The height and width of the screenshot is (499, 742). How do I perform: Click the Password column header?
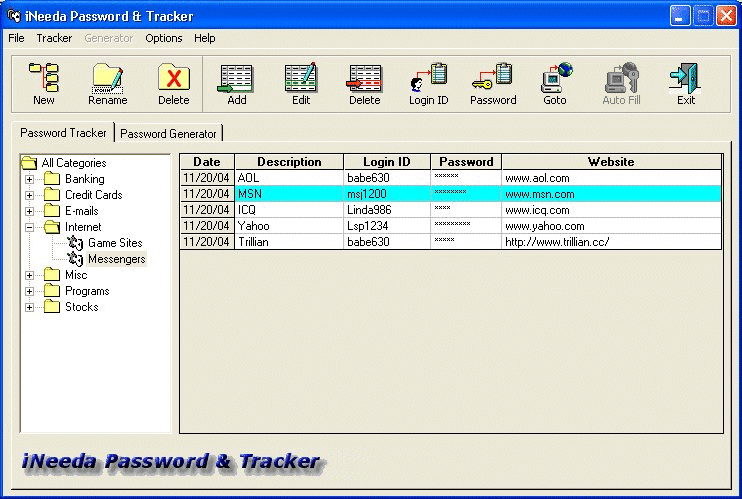pos(466,162)
